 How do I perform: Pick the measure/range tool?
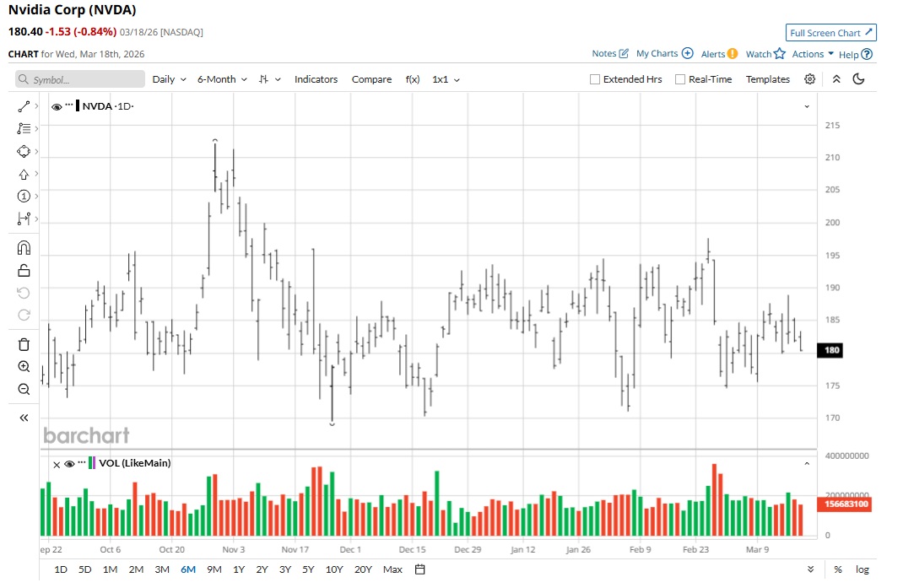tap(24, 218)
